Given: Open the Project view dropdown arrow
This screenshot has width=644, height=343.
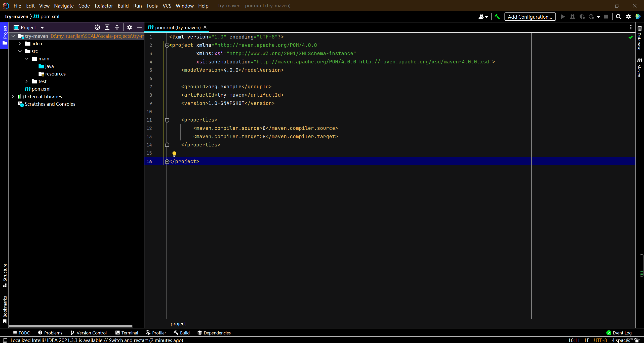Looking at the screenshot, I should 42,27.
